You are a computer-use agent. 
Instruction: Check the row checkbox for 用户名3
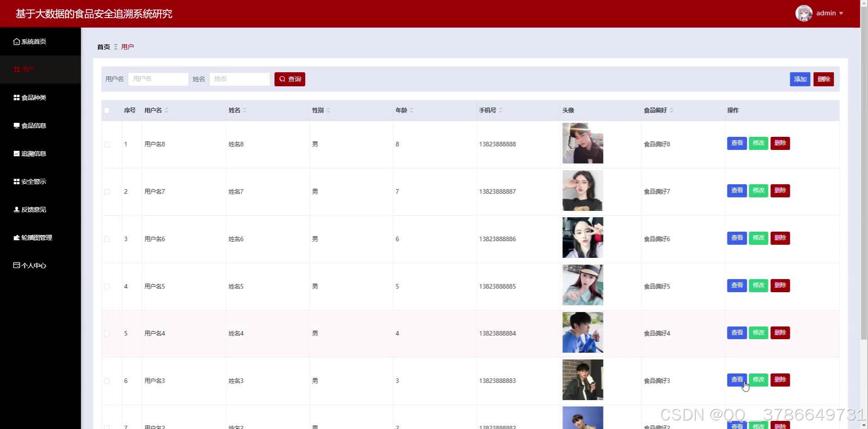tap(107, 381)
